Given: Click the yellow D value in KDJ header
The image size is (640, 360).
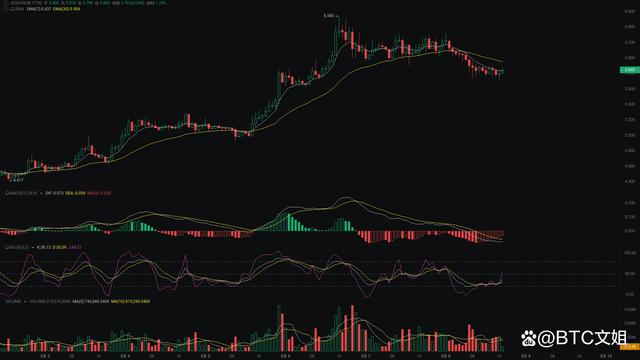Looking at the screenshot, I should (60, 247).
